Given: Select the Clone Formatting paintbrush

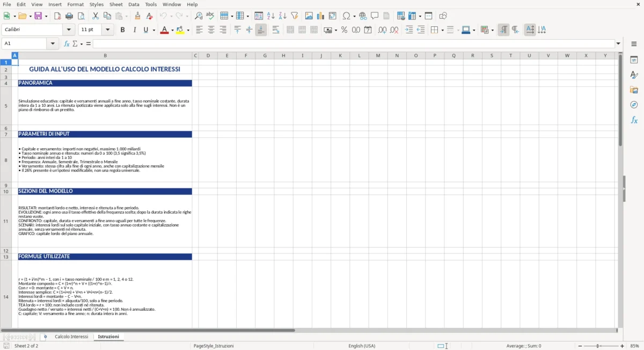Looking at the screenshot, I should pyautogui.click(x=137, y=16).
